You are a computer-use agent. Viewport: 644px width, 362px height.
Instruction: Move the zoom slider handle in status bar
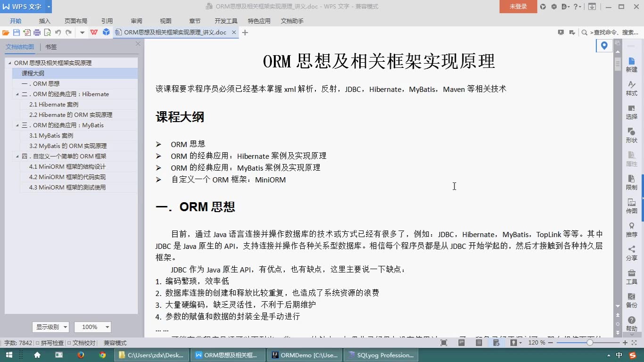tap(590, 343)
